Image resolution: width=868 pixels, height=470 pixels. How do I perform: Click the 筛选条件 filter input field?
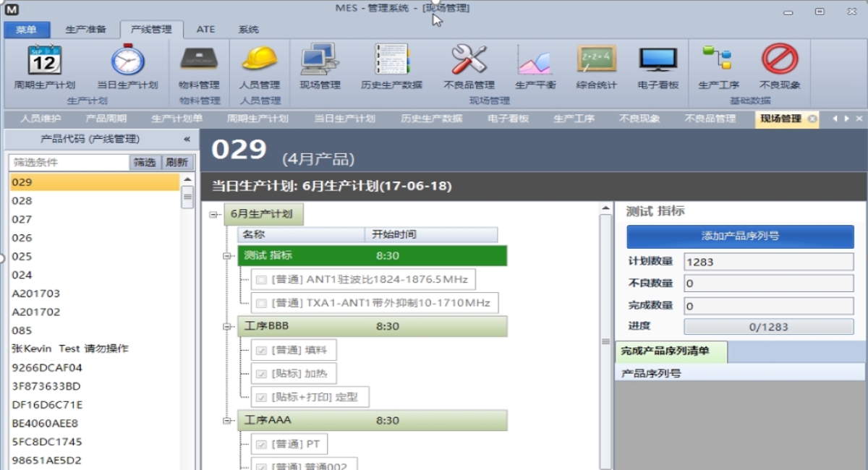pos(69,163)
